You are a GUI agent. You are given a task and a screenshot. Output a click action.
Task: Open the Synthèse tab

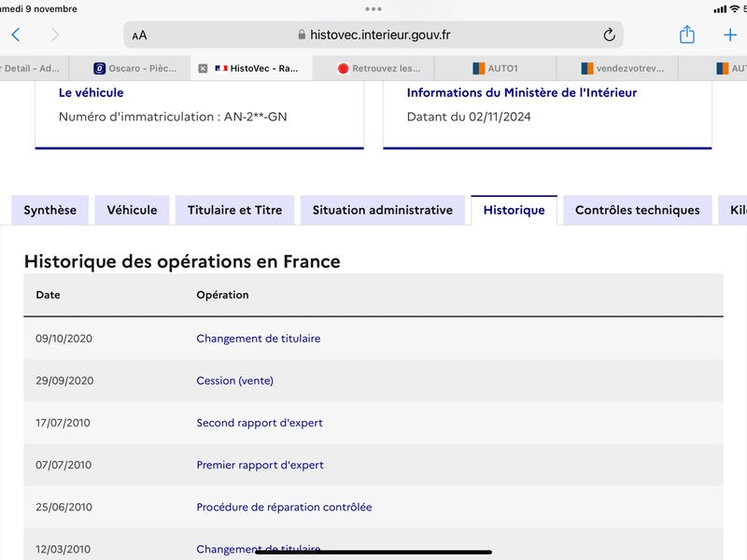click(50, 210)
